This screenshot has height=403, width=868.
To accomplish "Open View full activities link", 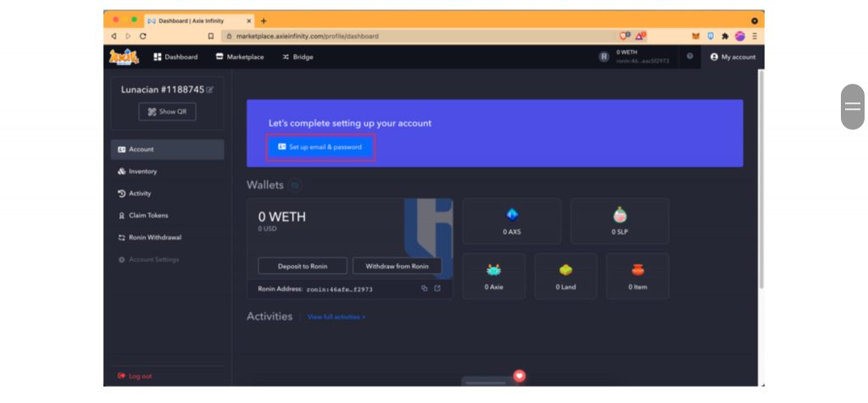I will pyautogui.click(x=337, y=317).
